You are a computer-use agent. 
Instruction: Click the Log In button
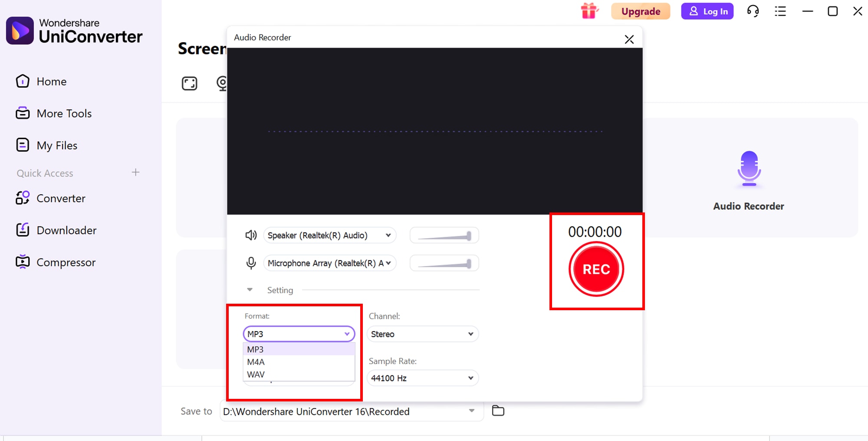(707, 11)
